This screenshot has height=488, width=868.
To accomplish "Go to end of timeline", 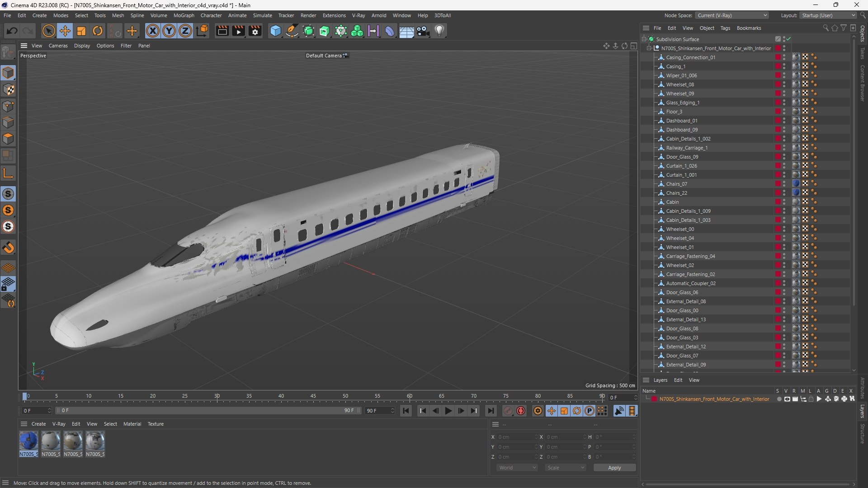I will point(491,411).
